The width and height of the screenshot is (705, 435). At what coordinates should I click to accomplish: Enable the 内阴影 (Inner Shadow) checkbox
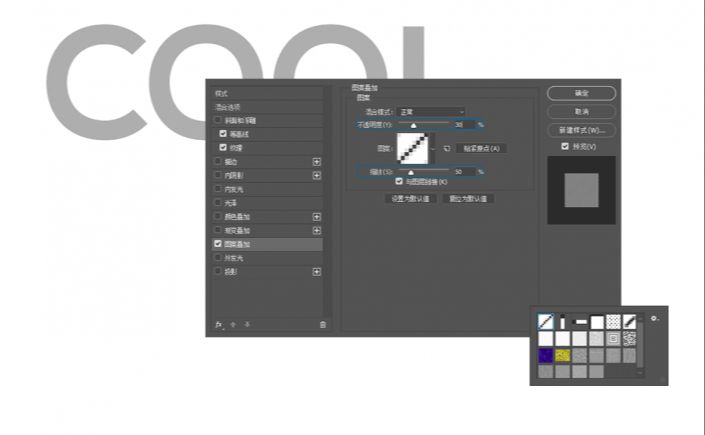pos(218,175)
